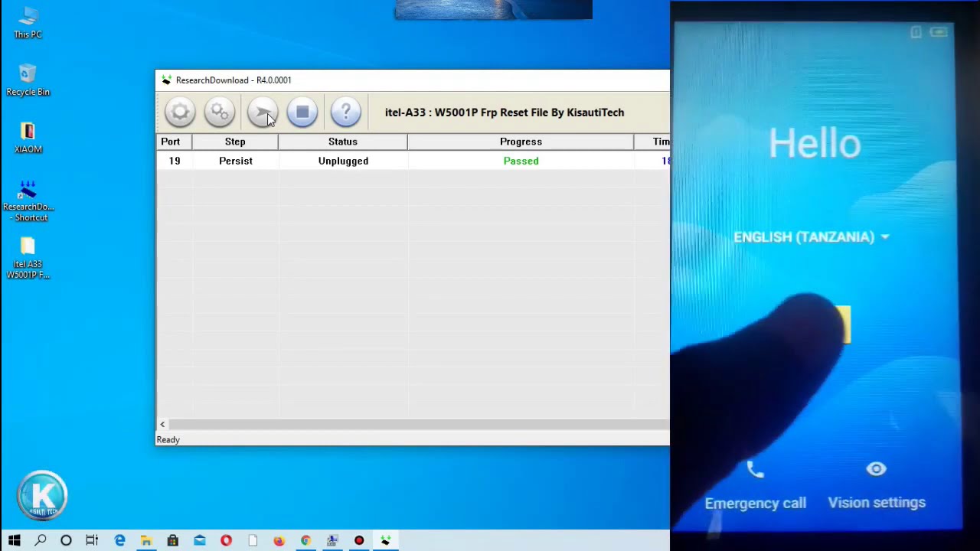Open Mail app from taskbar
Viewport: 980px width, 551px height.
(x=199, y=540)
